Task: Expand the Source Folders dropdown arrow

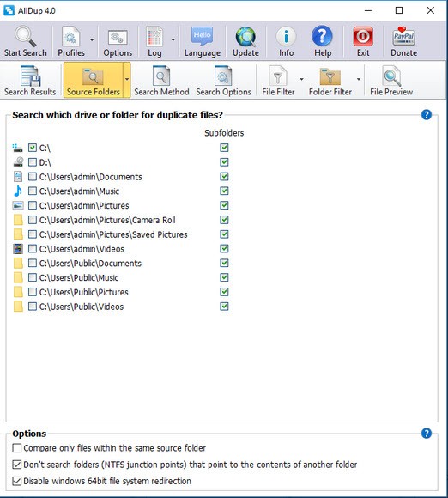Action: [127, 79]
